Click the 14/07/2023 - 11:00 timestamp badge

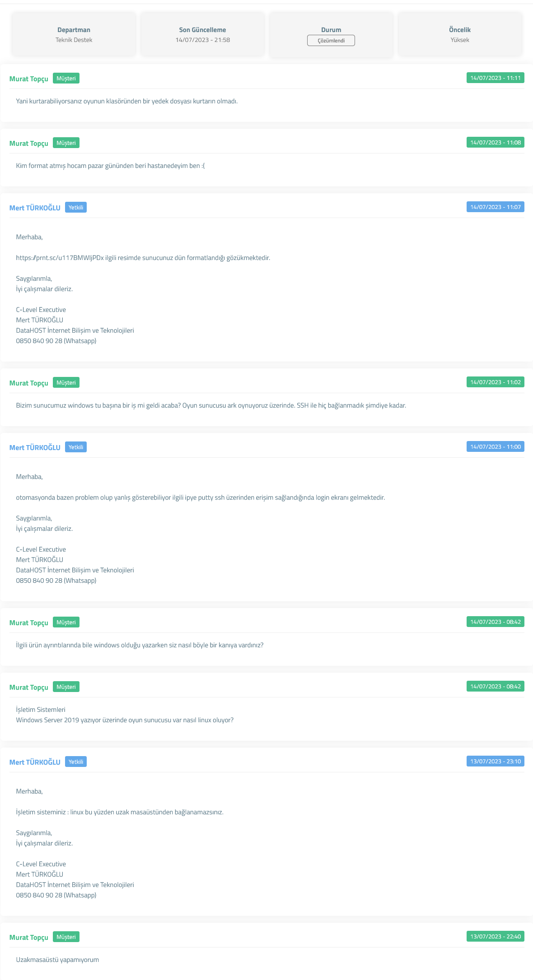point(496,447)
